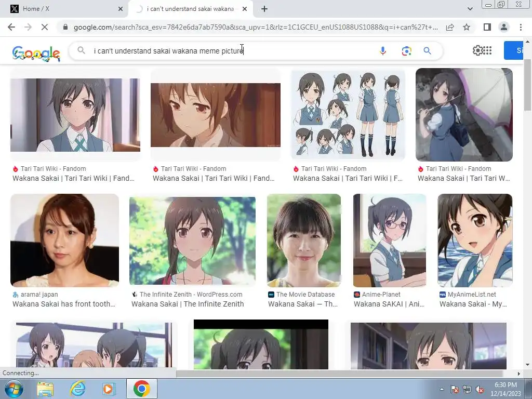The height and width of the screenshot is (399, 532).
Task: Stop loading the page
Action: 45,27
